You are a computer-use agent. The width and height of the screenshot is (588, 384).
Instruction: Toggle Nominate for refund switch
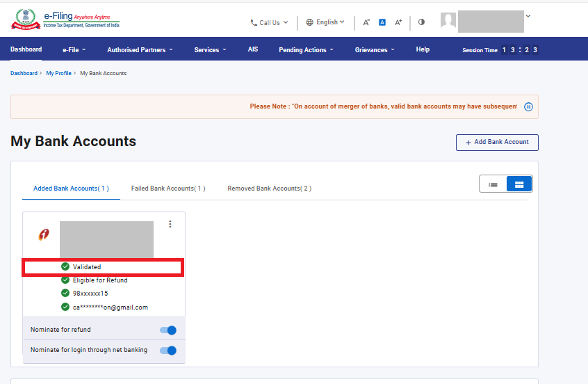168,330
